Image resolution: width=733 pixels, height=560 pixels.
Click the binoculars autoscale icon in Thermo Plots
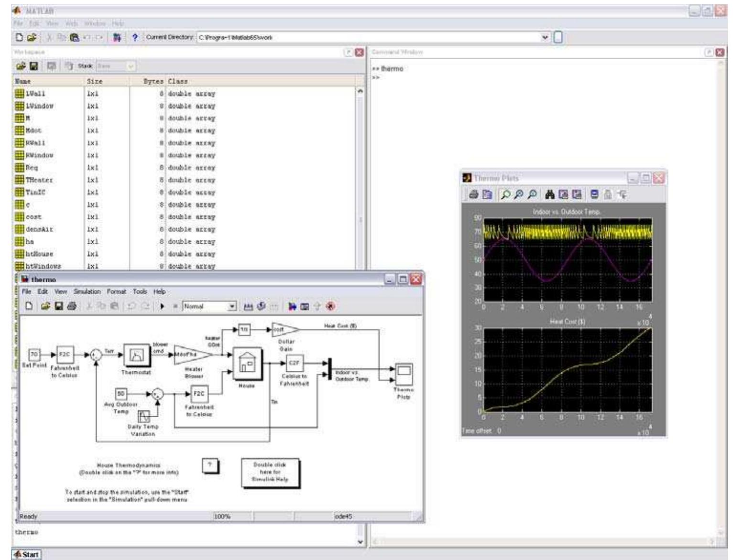[549, 193]
